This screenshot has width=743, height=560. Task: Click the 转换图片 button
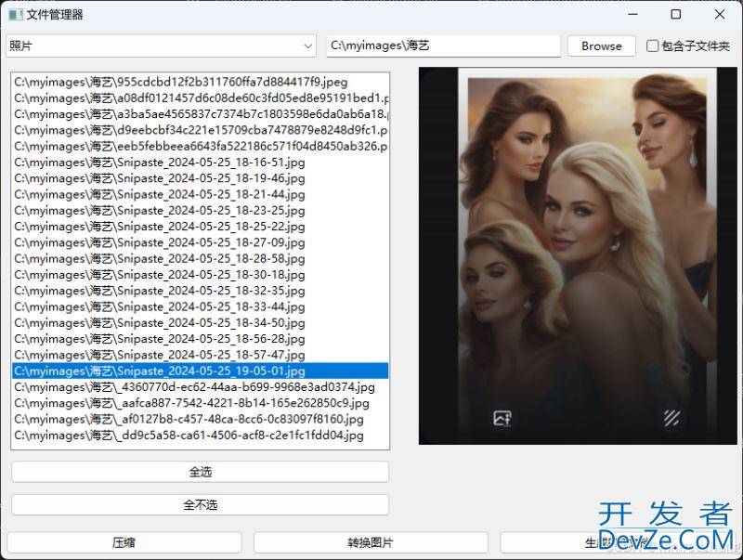click(371, 542)
